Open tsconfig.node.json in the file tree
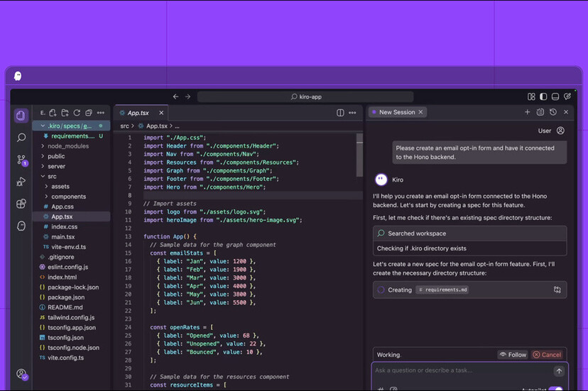 71,348
